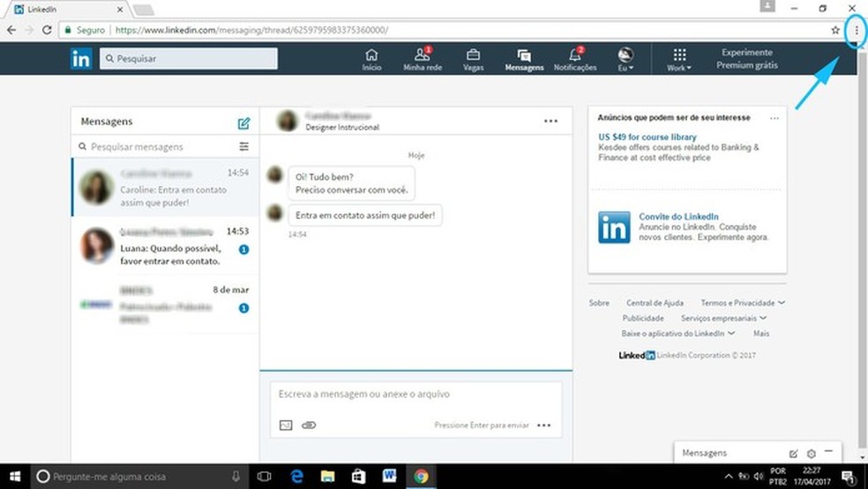This screenshot has height=489, width=868.
Task: Open the Sobre footer link
Action: (x=599, y=303)
